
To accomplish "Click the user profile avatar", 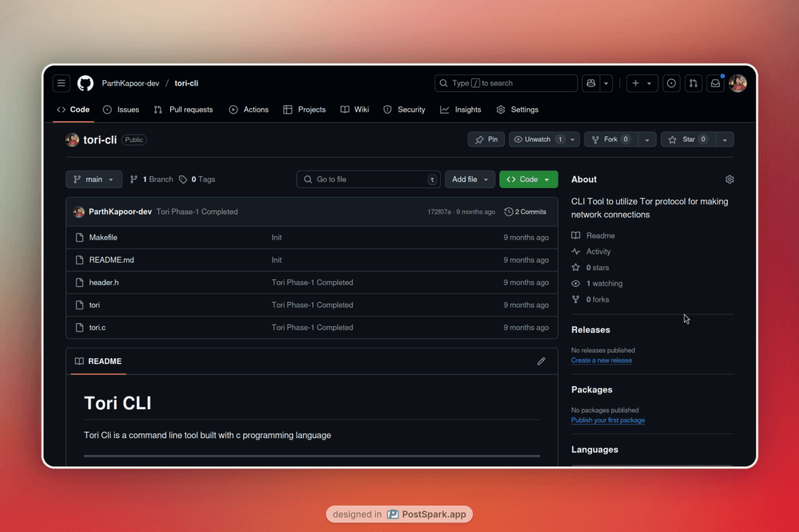I will tap(738, 84).
